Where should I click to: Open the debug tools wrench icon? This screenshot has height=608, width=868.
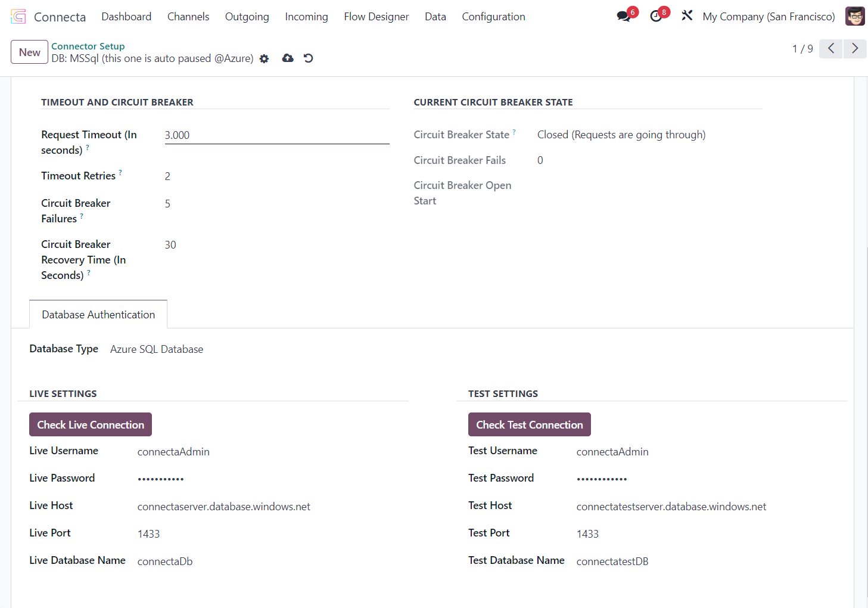[x=687, y=16]
